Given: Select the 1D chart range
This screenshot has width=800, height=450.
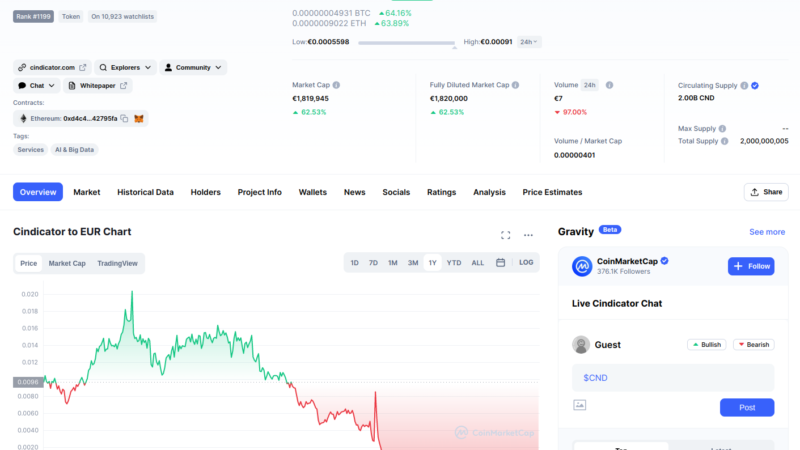Looking at the screenshot, I should [355, 263].
